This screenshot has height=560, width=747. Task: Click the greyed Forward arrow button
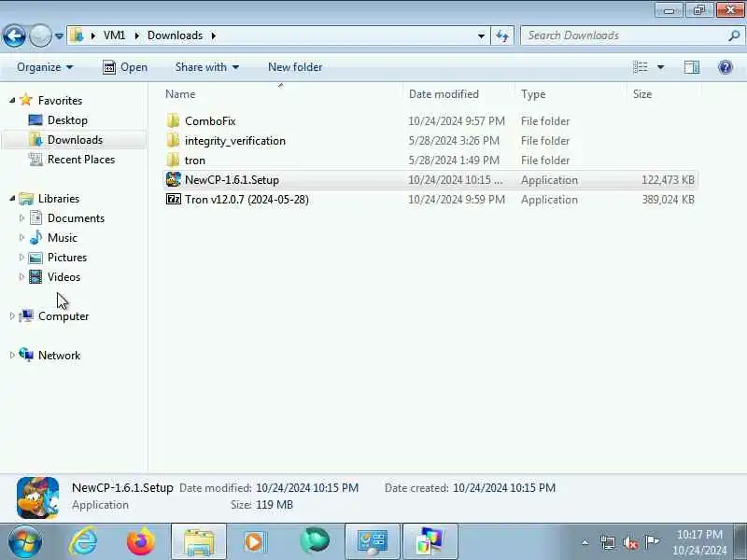[x=40, y=35]
